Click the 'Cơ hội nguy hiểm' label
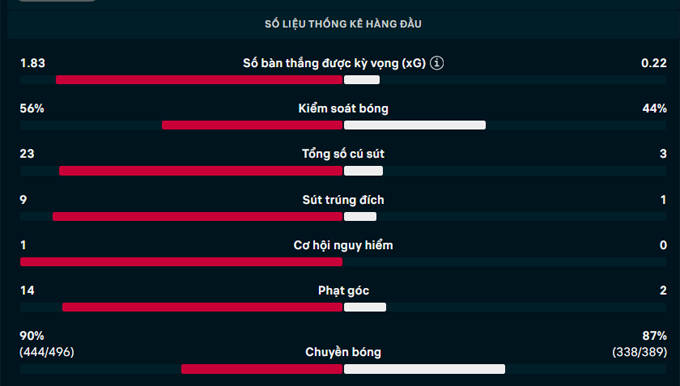This screenshot has height=386, width=680. pyautogui.click(x=343, y=245)
